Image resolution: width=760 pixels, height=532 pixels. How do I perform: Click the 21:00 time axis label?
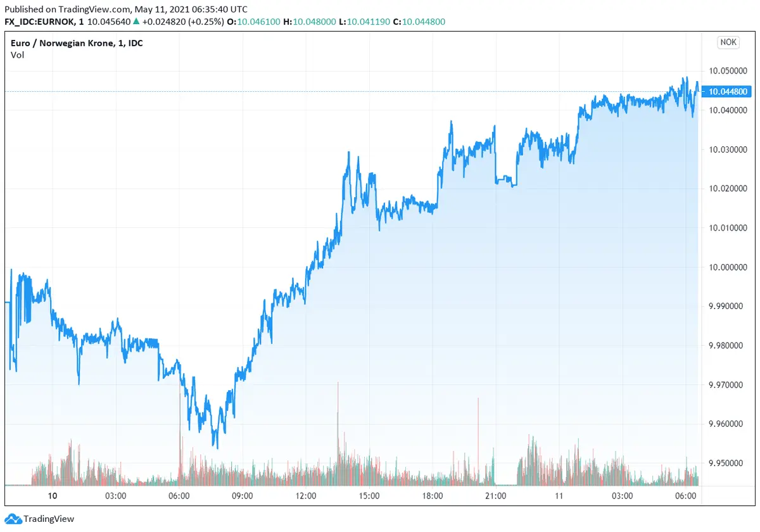pyautogui.click(x=496, y=495)
